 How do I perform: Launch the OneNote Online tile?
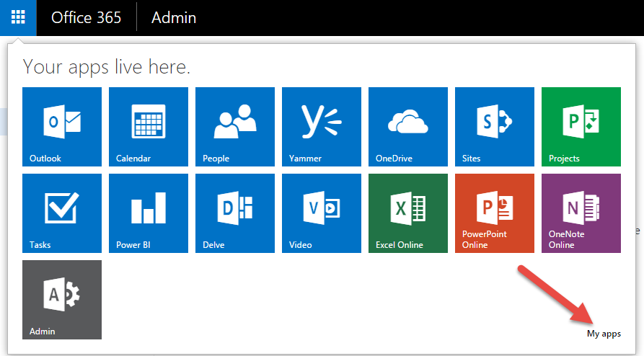coord(581,213)
